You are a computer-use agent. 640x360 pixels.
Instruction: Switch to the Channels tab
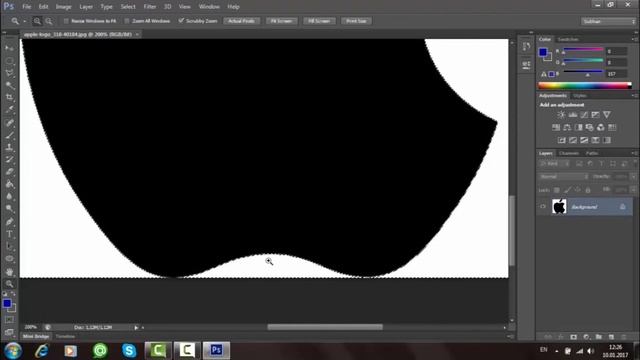coord(569,153)
